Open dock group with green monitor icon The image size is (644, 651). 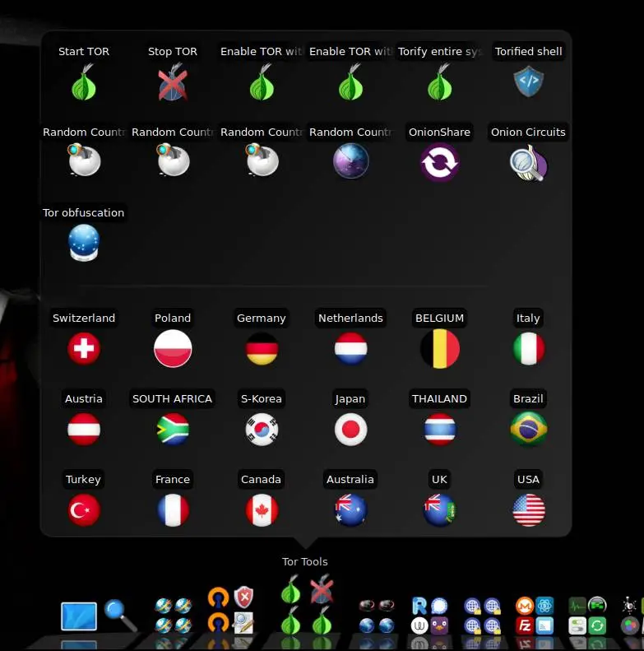pos(587,616)
